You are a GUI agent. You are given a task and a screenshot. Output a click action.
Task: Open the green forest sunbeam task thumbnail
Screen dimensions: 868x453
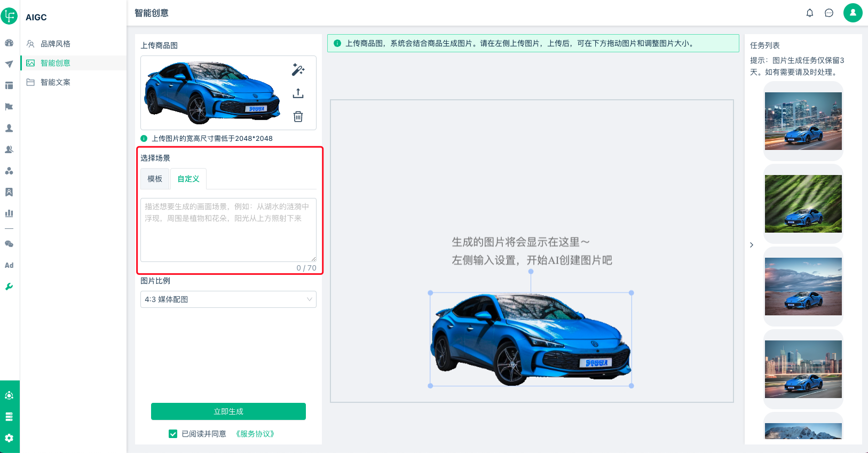(803, 204)
